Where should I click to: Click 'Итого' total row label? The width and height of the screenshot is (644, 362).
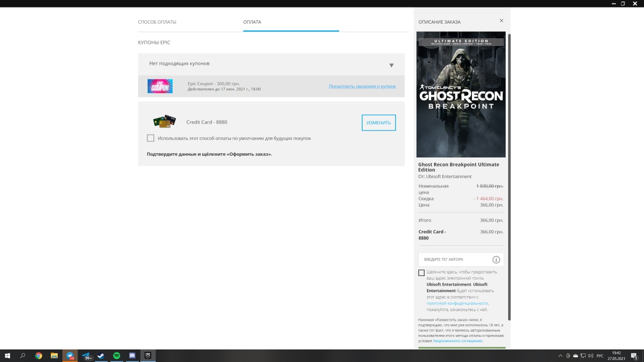click(425, 220)
